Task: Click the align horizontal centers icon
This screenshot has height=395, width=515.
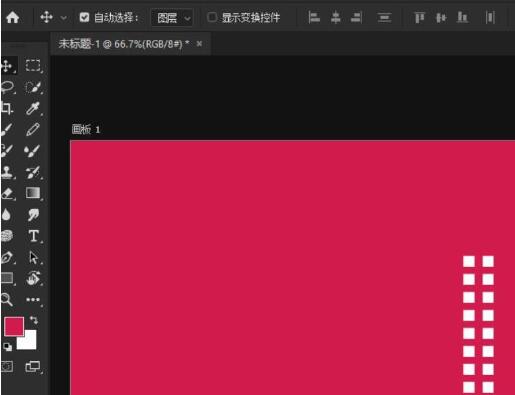Action: [335, 17]
